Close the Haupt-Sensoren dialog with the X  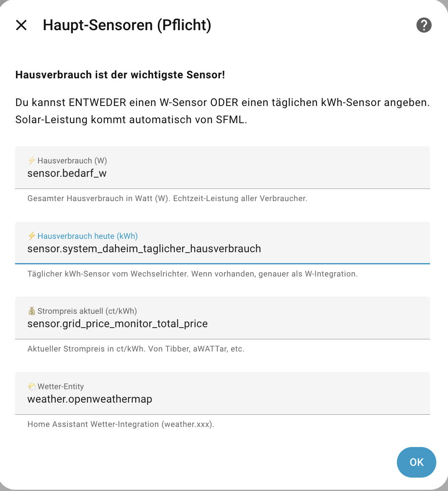click(21, 25)
